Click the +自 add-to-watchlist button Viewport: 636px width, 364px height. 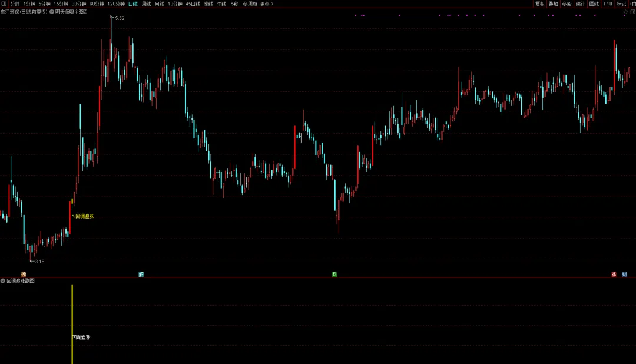point(632,4)
